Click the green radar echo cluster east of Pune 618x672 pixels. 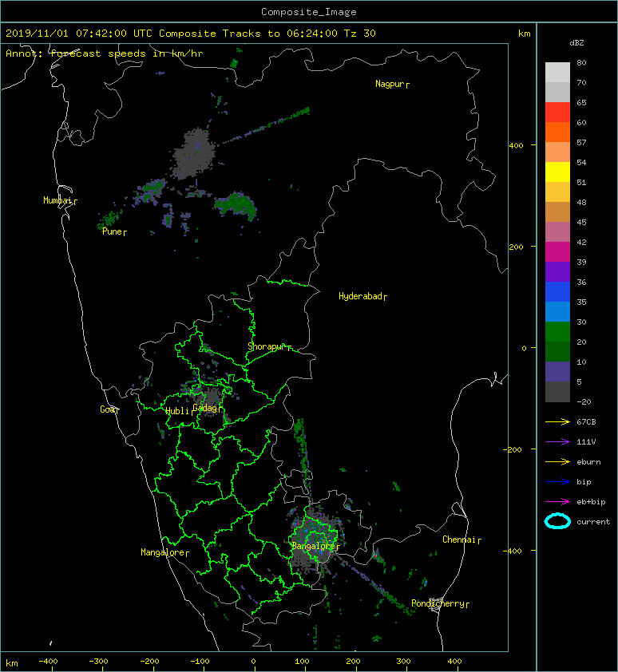[x=236, y=206]
